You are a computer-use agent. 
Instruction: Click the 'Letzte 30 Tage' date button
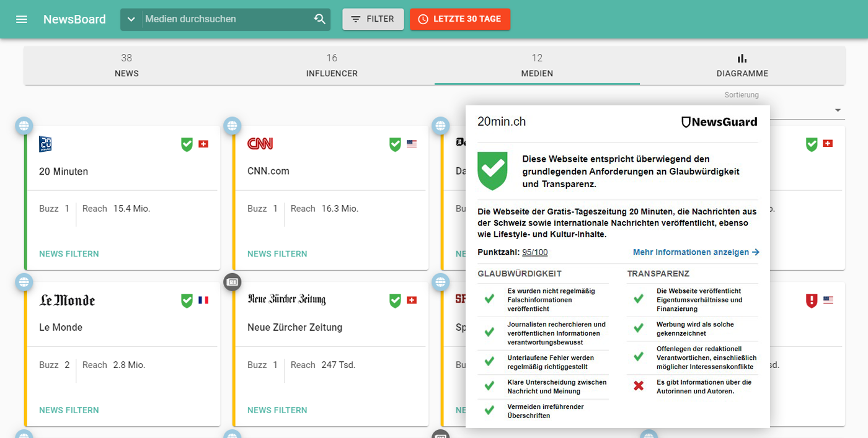460,19
